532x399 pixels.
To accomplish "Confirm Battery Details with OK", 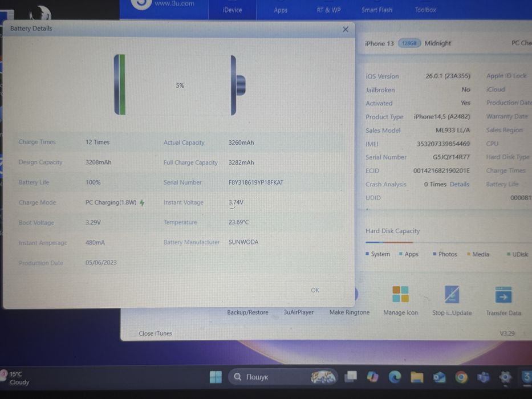I will [315, 290].
